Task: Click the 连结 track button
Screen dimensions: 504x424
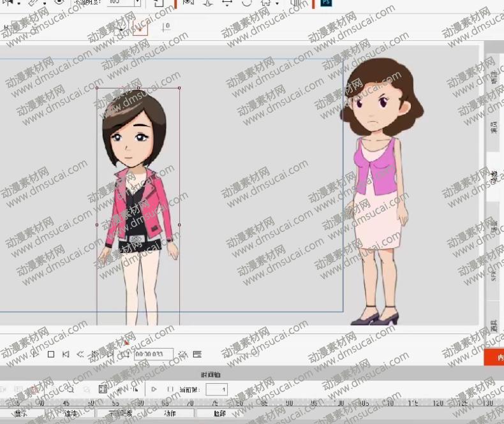Action: (x=70, y=413)
